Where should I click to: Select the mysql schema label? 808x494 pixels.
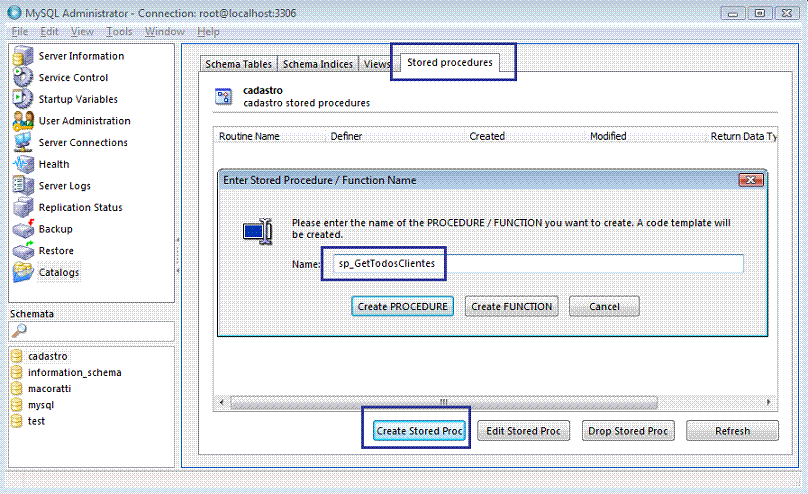click(41, 404)
